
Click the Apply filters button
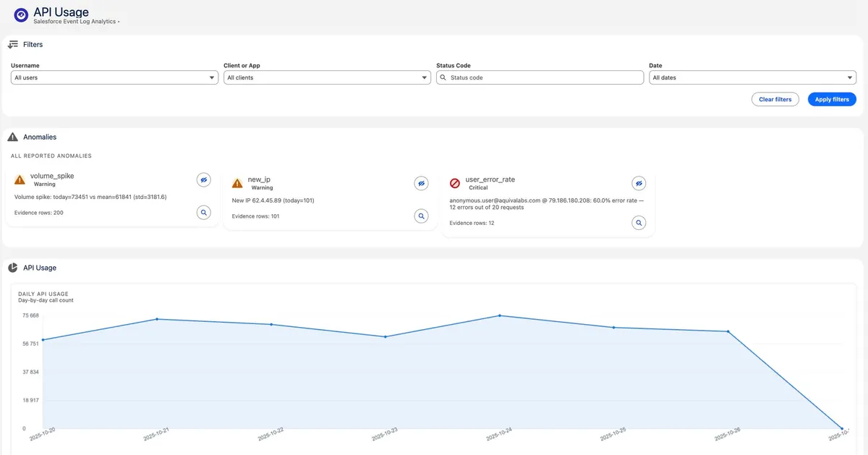coord(832,99)
